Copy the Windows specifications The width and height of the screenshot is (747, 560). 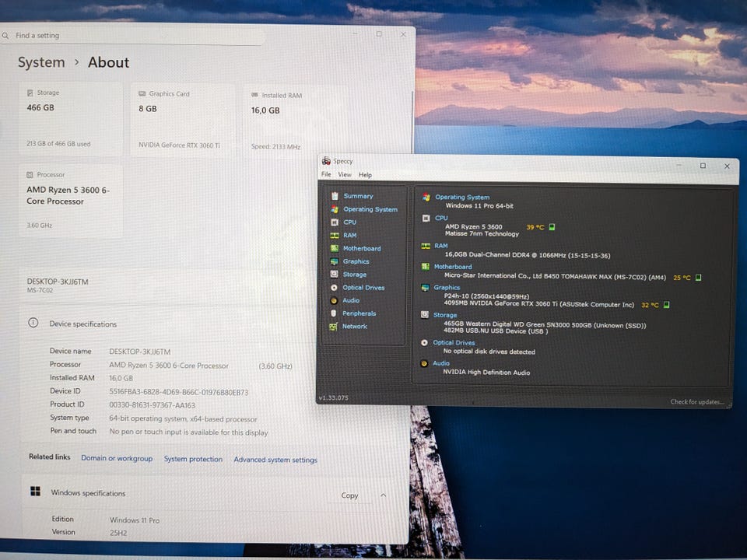tap(349, 495)
